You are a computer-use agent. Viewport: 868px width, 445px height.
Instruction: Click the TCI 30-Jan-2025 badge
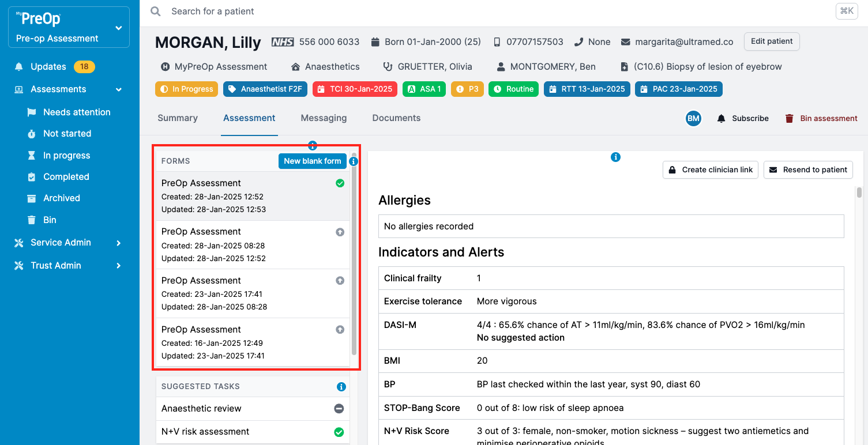[x=355, y=89]
